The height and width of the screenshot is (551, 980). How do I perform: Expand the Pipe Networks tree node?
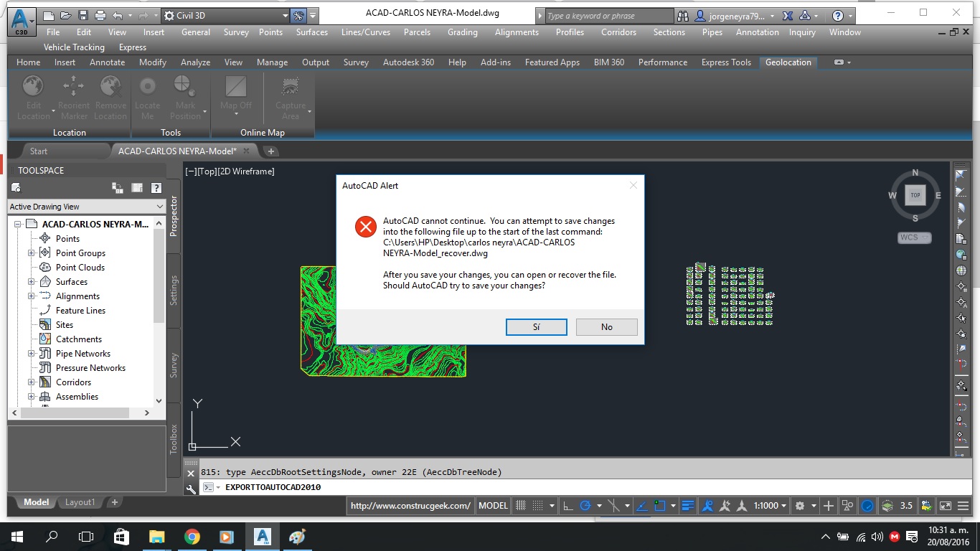(x=32, y=354)
